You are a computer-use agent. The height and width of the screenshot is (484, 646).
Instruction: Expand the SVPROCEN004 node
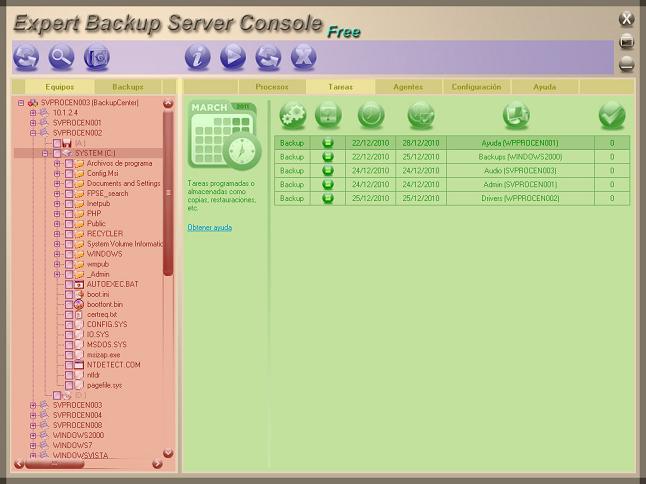pyautogui.click(x=33, y=415)
